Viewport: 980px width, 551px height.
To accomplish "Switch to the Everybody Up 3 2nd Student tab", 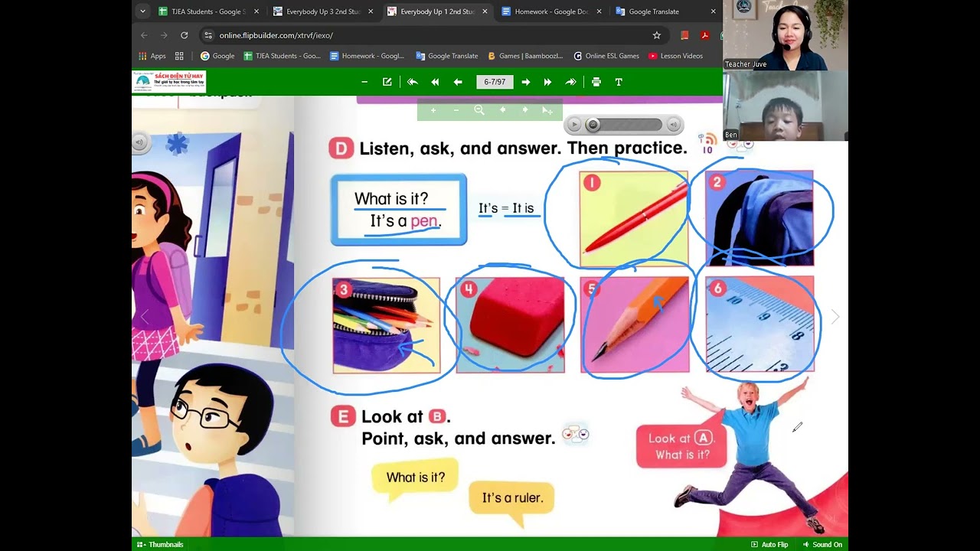I will coord(323,11).
